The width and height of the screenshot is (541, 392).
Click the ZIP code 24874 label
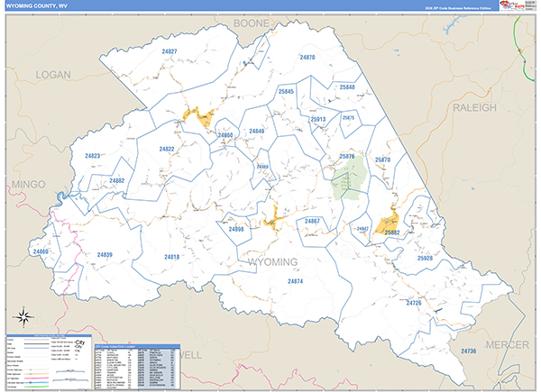click(x=296, y=281)
